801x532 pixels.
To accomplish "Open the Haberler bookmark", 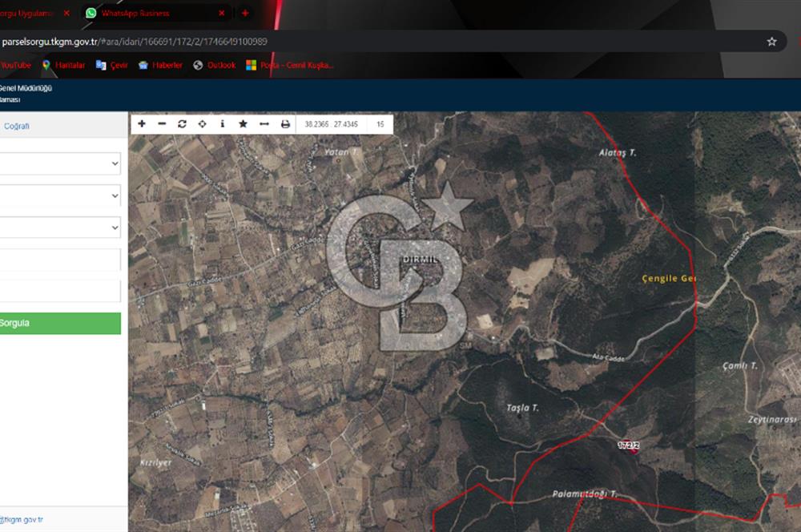I will (160, 65).
